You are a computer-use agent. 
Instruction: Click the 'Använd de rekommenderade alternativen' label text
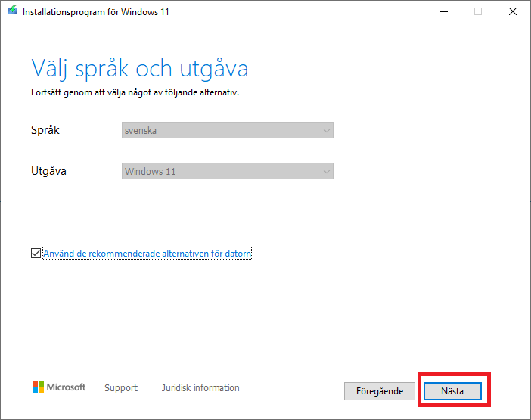pos(147,254)
